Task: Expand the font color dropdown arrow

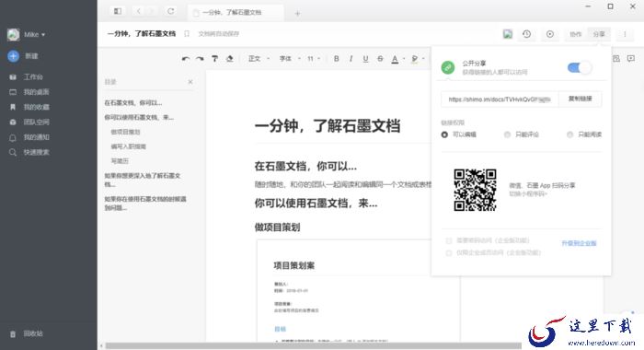Action: tap(404, 59)
